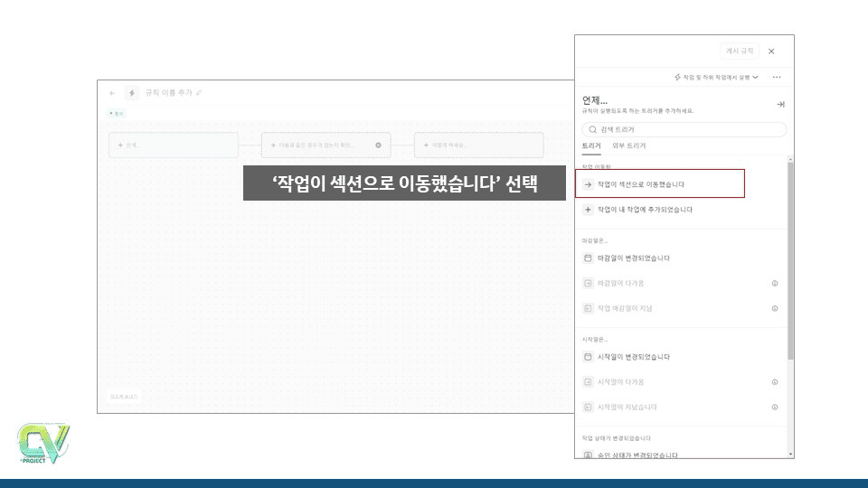Viewport: 868px width, 488px height.
Task: Click the back arrow beside the rule name
Action: (112, 92)
